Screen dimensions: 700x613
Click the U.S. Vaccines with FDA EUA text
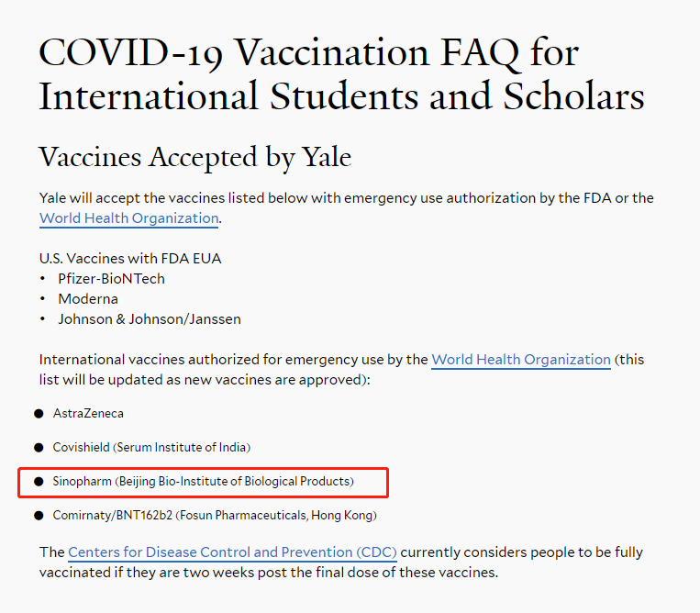130,259
